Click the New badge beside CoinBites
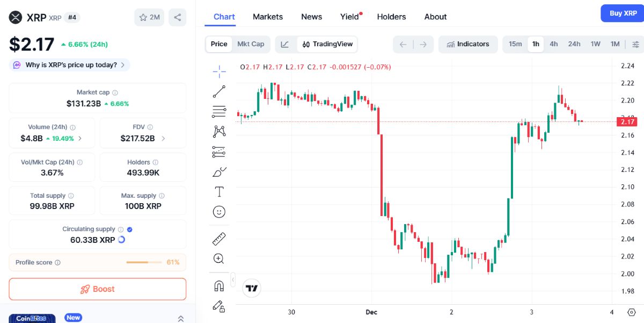Screen dimensions: 644x323 (74, 318)
